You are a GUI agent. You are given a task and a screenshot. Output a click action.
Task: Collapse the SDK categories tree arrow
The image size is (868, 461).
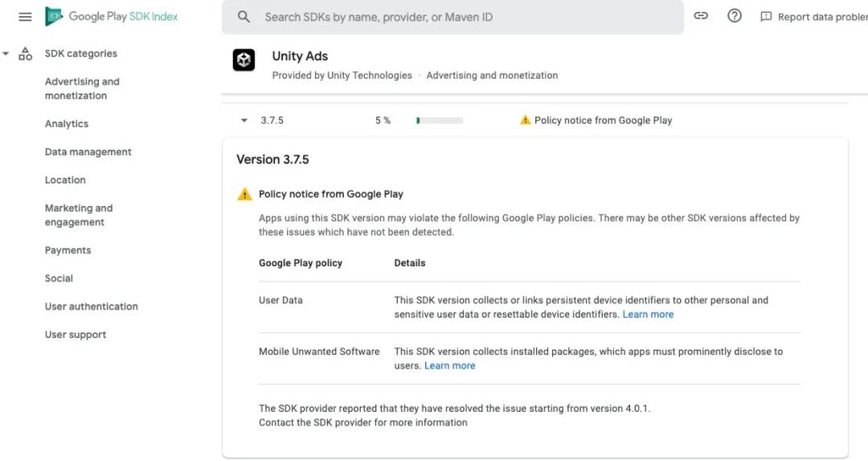coord(6,54)
